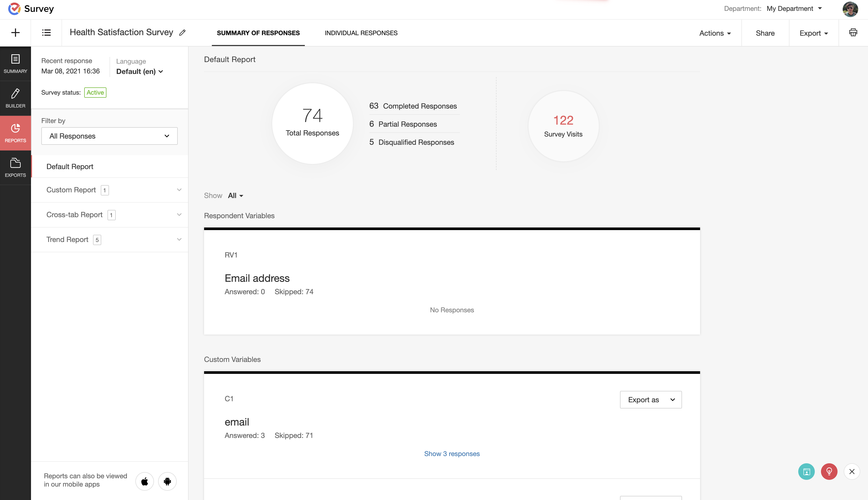Screen dimensions: 868x500
Task: Open the Default (en) language selector
Action: tap(139, 71)
